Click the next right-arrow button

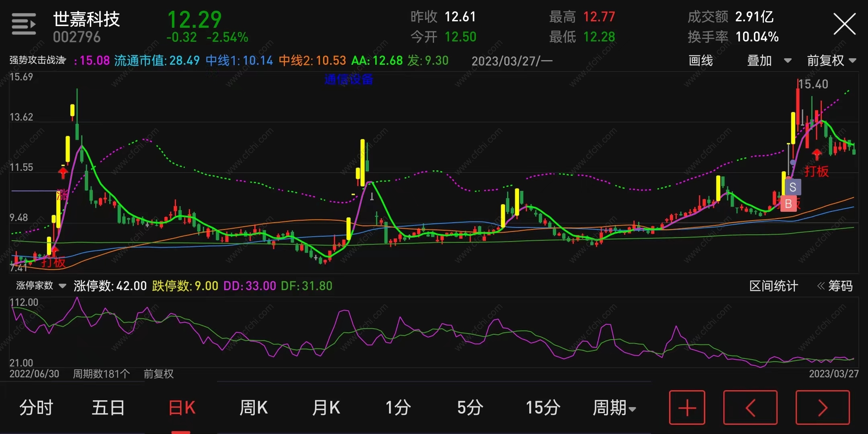coord(822,407)
